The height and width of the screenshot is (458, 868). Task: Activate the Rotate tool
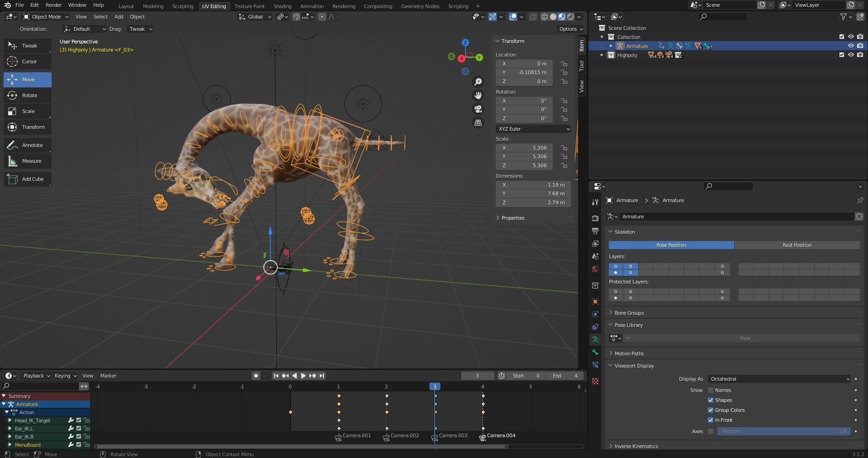(28, 95)
